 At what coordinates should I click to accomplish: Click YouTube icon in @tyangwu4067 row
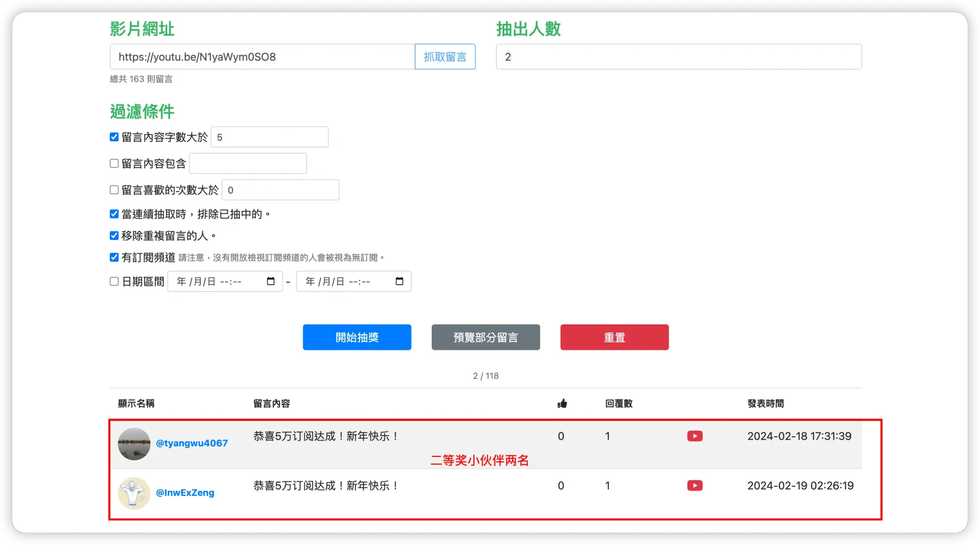[694, 436]
